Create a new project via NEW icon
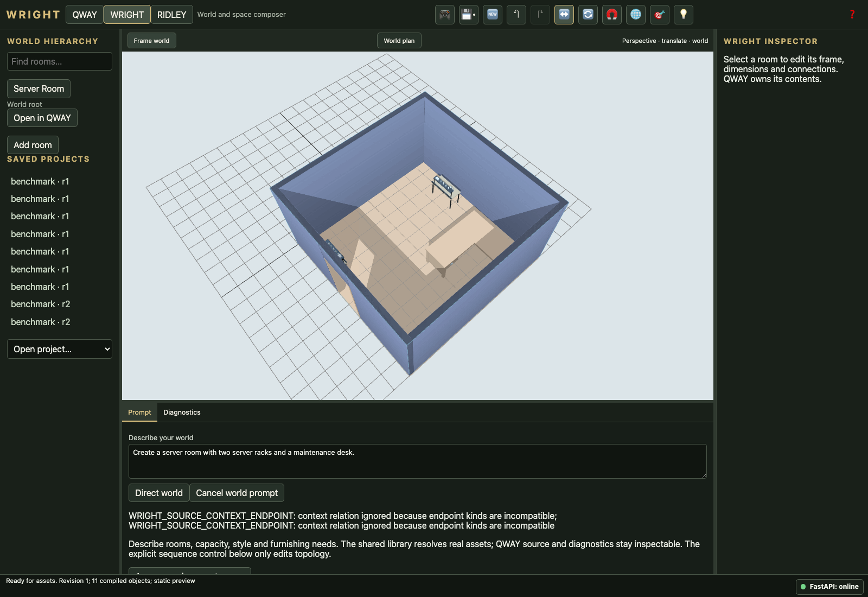Screen dimensions: 868x597 (493, 15)
